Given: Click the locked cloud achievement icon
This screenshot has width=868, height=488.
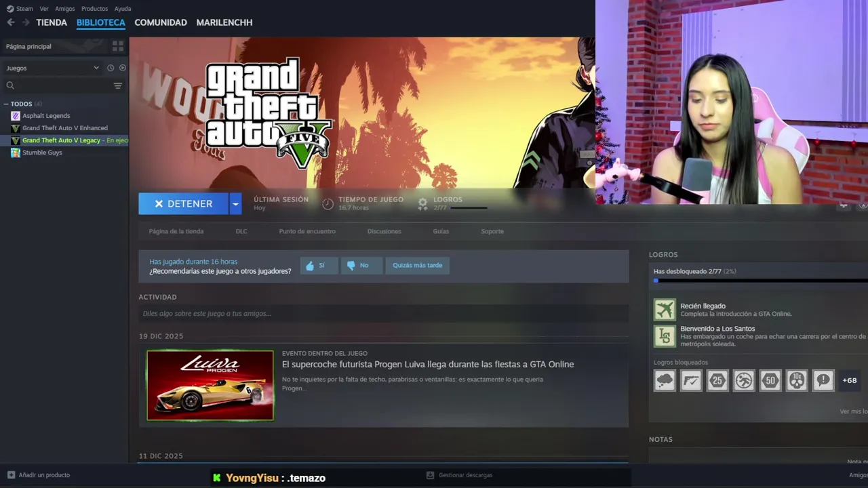Looking at the screenshot, I should pyautogui.click(x=665, y=380).
